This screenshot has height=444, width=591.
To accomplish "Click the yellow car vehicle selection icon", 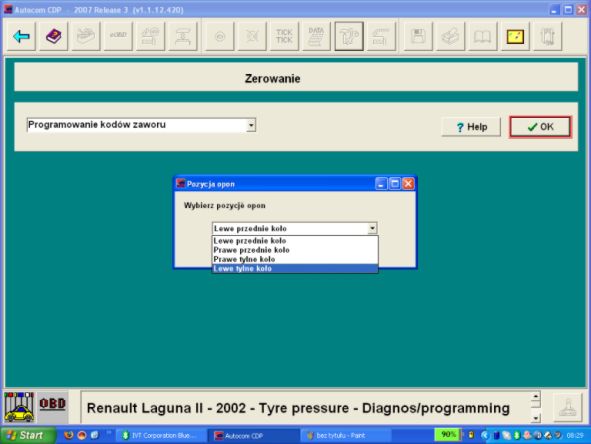I will tap(19, 407).
